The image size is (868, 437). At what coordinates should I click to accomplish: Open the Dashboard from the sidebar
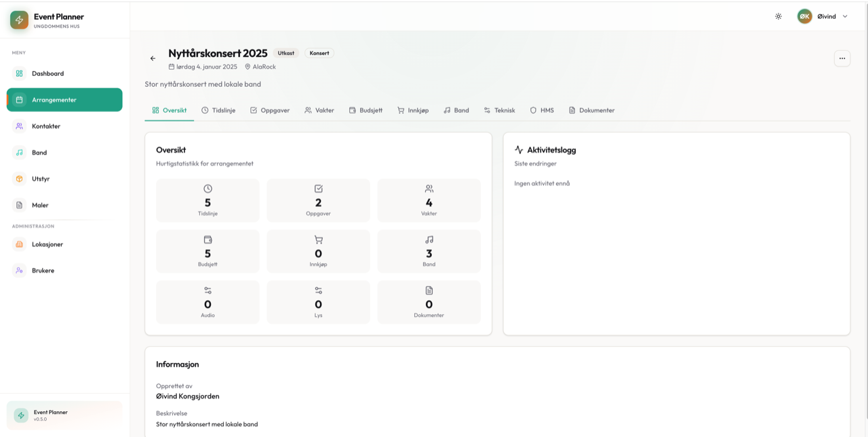point(47,73)
